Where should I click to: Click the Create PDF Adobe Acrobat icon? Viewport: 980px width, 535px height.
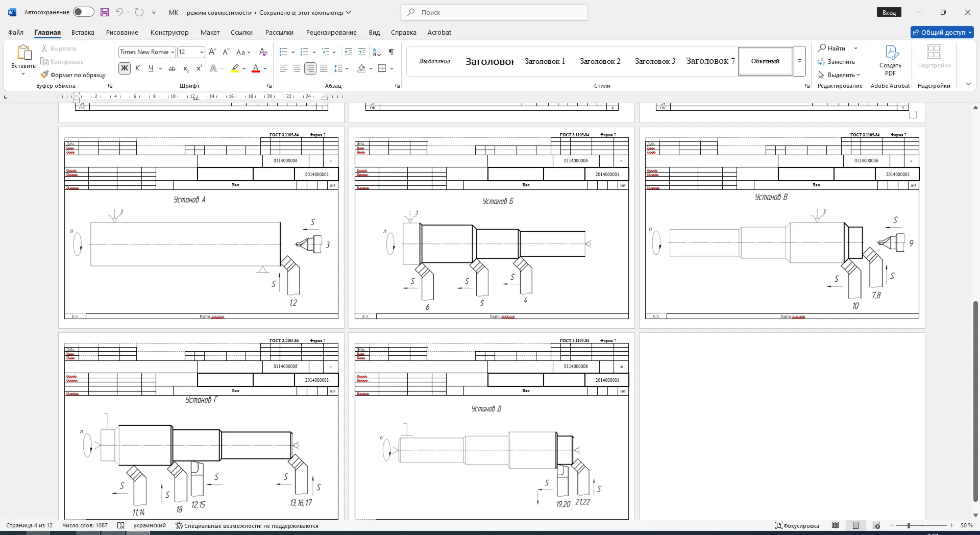tap(890, 60)
